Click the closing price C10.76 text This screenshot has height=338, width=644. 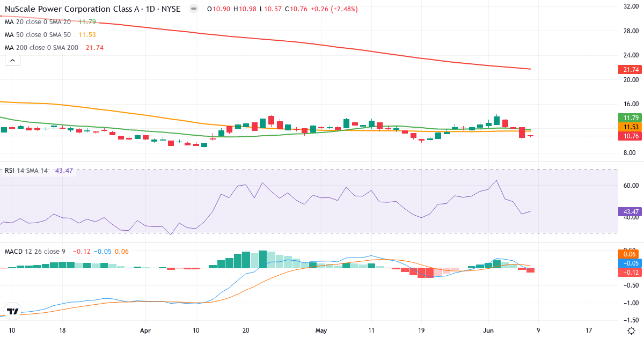tap(296, 9)
